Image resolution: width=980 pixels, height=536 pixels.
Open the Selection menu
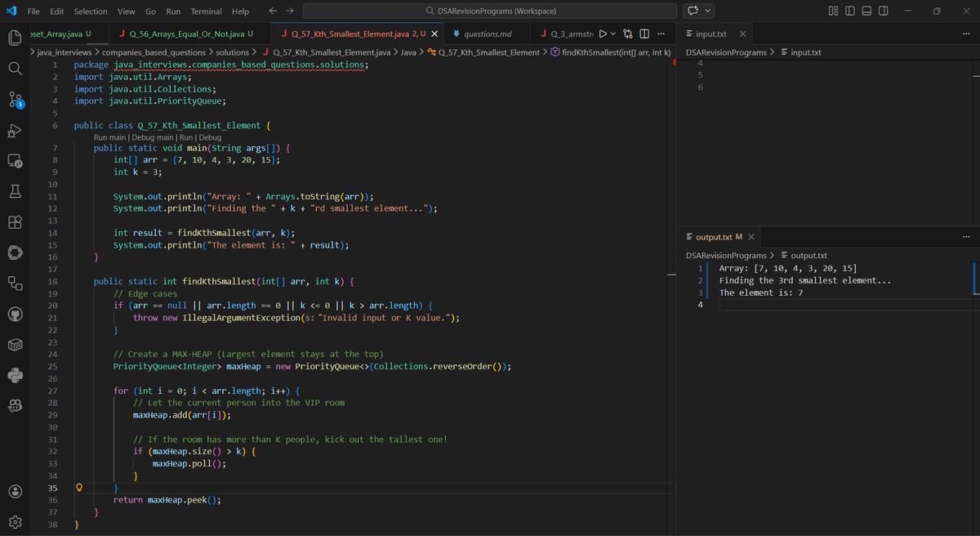tap(91, 11)
